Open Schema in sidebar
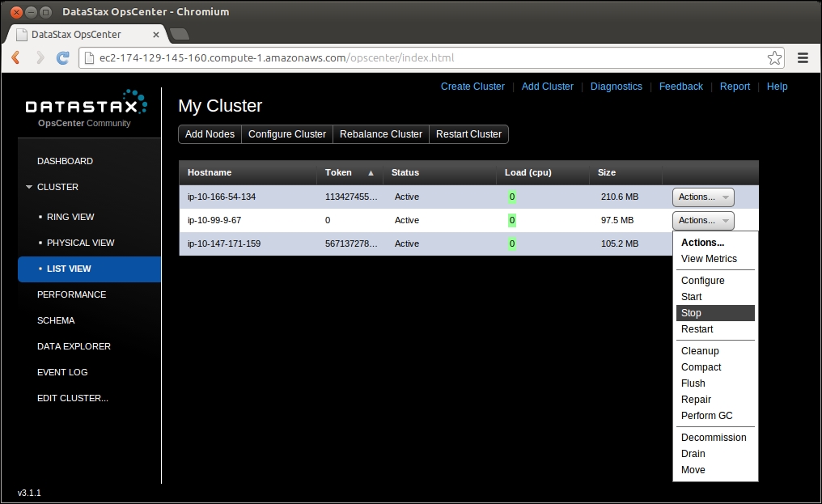The height and width of the screenshot is (504, 822). pyautogui.click(x=56, y=320)
